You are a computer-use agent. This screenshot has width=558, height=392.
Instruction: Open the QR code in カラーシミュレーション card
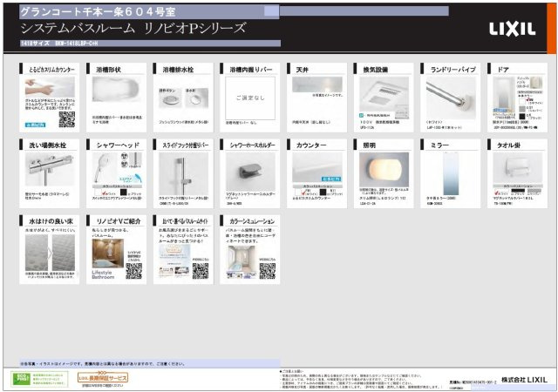(268, 271)
